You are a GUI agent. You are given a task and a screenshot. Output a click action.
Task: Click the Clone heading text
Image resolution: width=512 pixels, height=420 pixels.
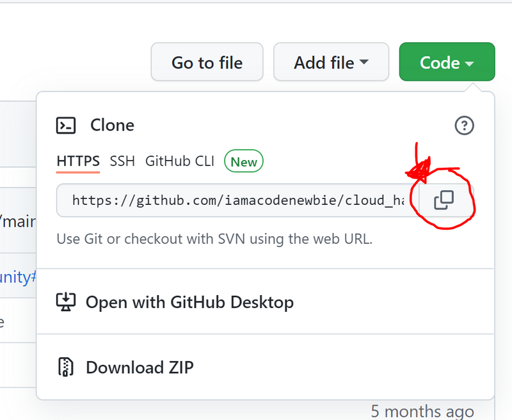(112, 125)
